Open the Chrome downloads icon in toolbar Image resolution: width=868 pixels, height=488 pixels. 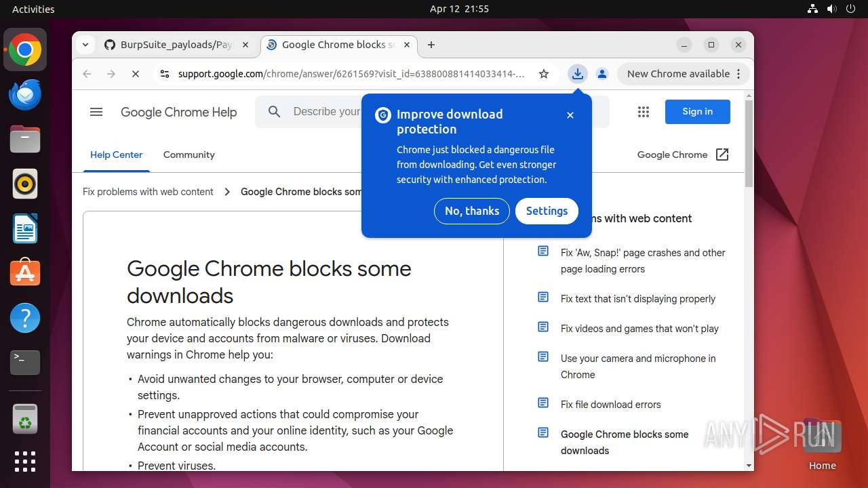577,74
